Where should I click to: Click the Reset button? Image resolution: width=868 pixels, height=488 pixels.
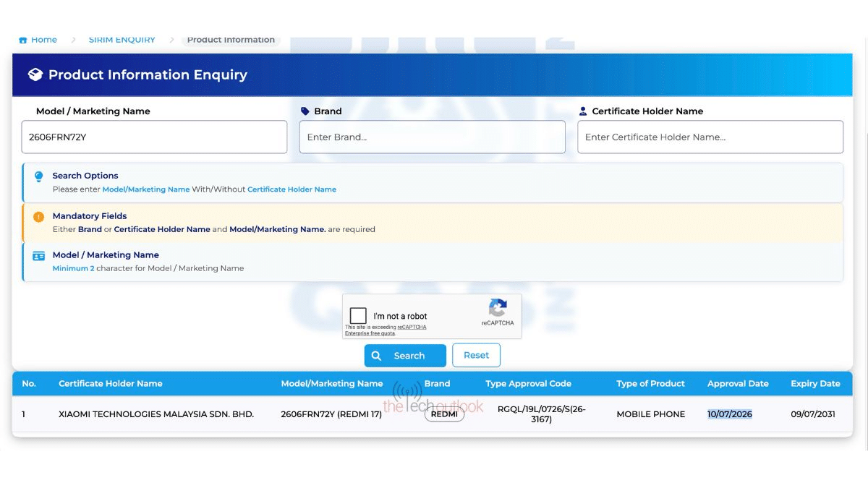[x=476, y=355]
